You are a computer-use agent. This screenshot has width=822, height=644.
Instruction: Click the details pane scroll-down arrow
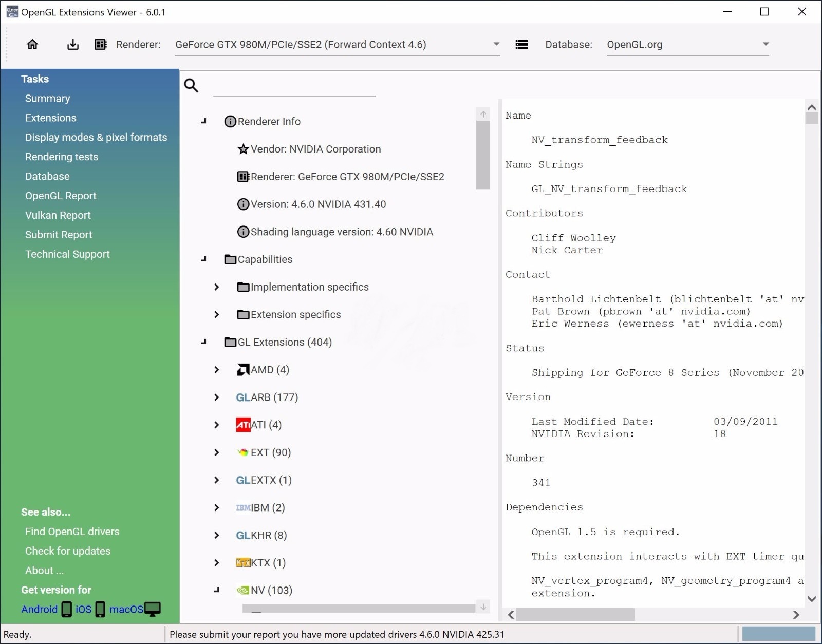[812, 599]
